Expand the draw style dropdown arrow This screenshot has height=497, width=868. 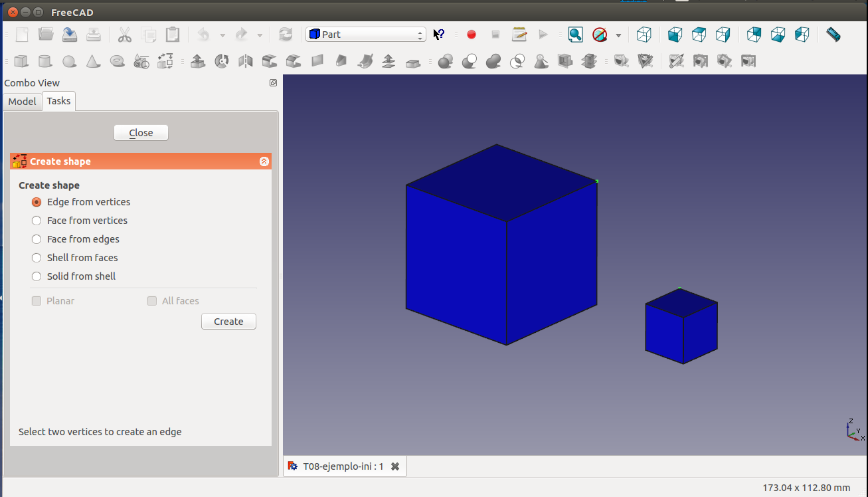coord(618,35)
